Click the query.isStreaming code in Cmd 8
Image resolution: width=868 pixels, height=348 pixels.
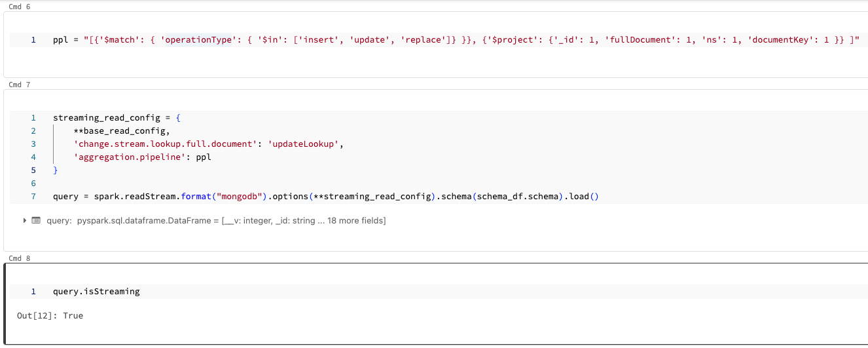[x=96, y=291]
